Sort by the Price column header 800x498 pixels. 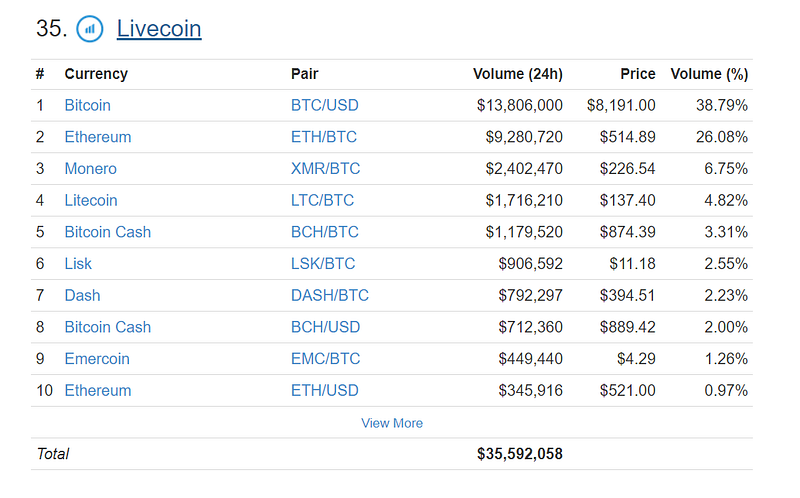pyautogui.click(x=637, y=74)
